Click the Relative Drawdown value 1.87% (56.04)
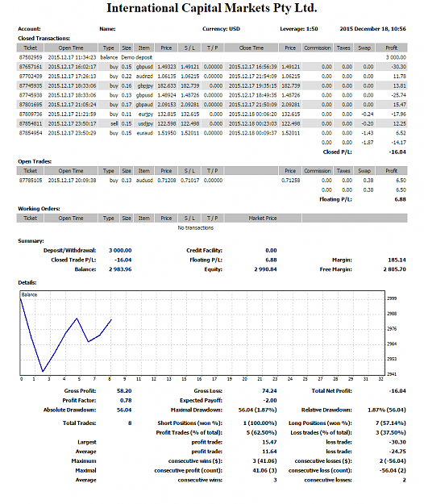Viewport: 424px width, 504px height. (387, 410)
